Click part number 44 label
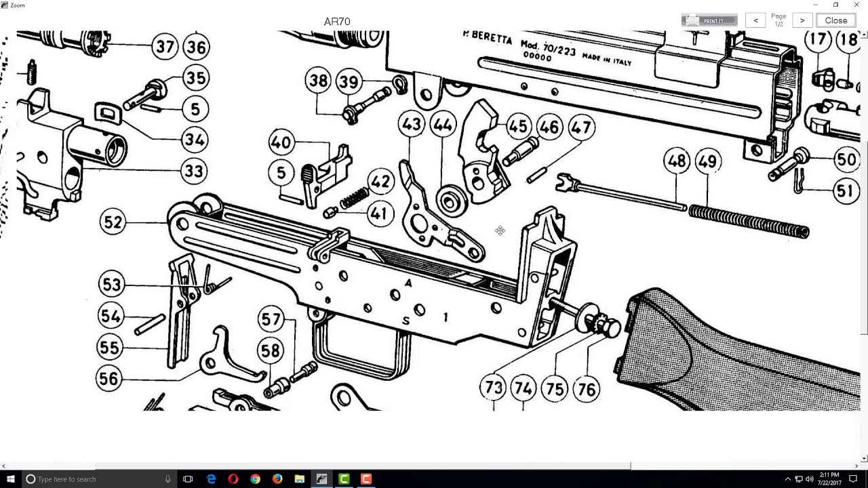This screenshot has height=488, width=868. click(443, 125)
